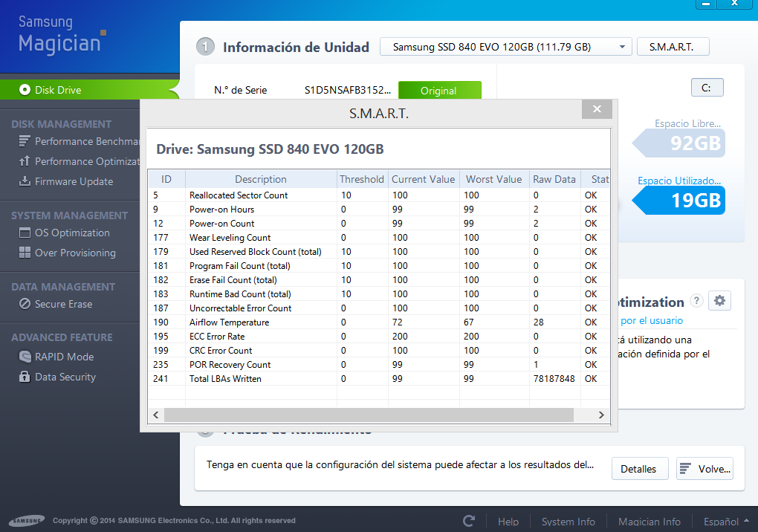Image resolution: width=758 pixels, height=532 pixels.
Task: Click the optimization help question mark
Action: 696,300
